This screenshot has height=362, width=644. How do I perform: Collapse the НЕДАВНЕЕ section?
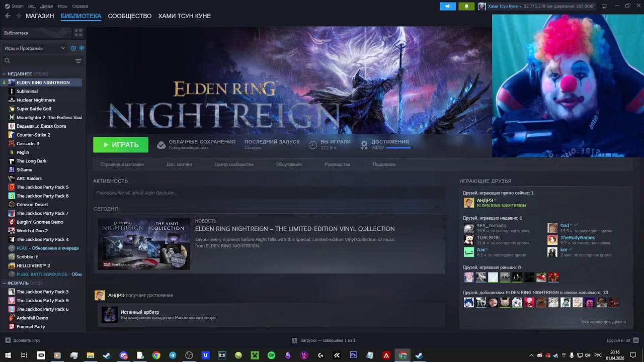(5, 74)
